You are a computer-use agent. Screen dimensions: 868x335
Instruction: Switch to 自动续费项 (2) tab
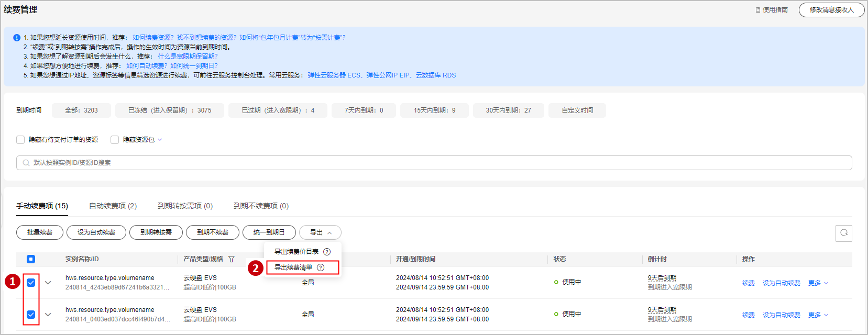tap(113, 206)
